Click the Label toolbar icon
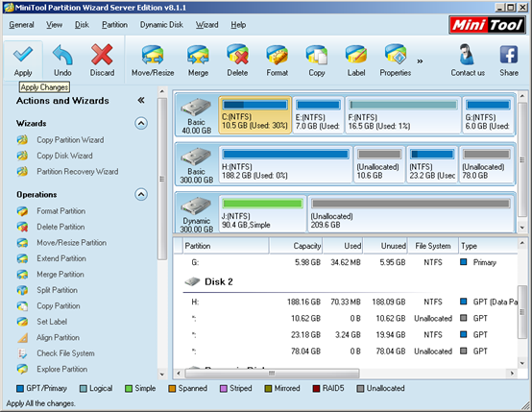This screenshot has width=532, height=412. click(x=356, y=61)
